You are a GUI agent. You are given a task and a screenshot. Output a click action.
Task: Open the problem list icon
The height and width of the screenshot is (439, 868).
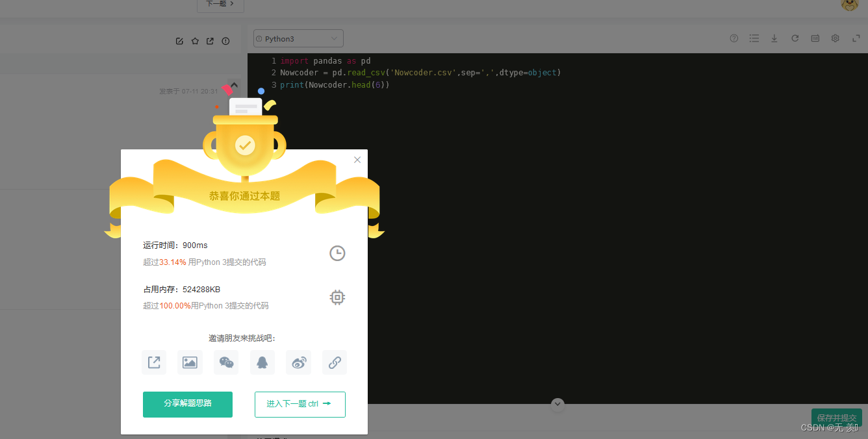point(754,38)
